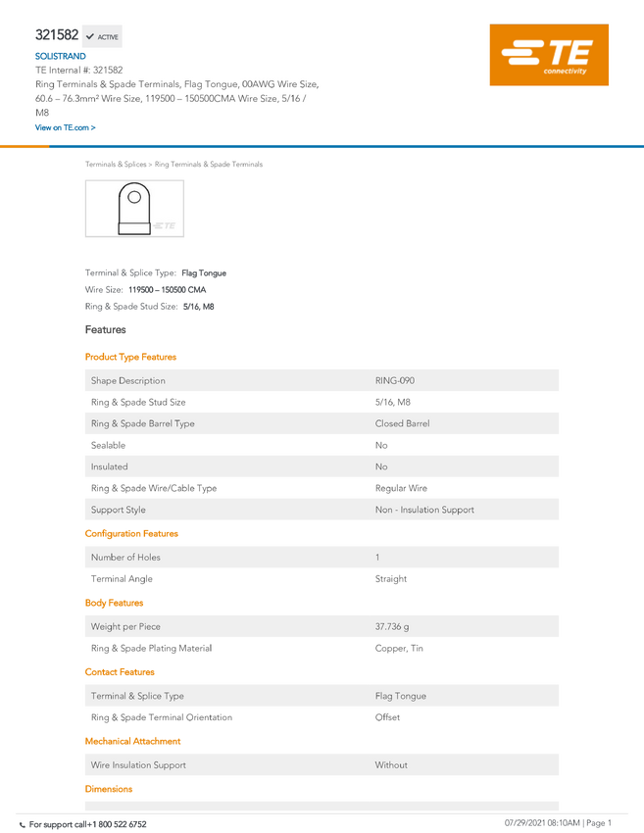This screenshot has height=833, width=644.
Task: Open Ring Terminals & Spade Terminals breadcrumb
Action: [208, 165]
